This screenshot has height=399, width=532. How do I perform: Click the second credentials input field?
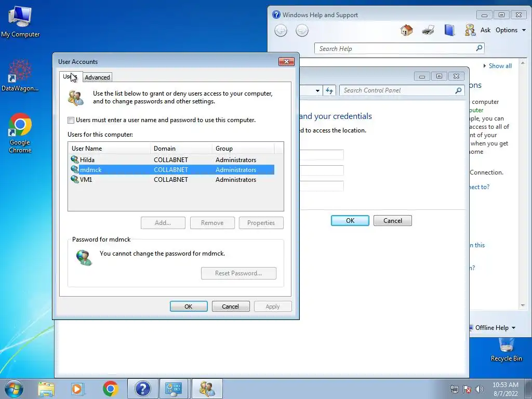[x=322, y=170]
